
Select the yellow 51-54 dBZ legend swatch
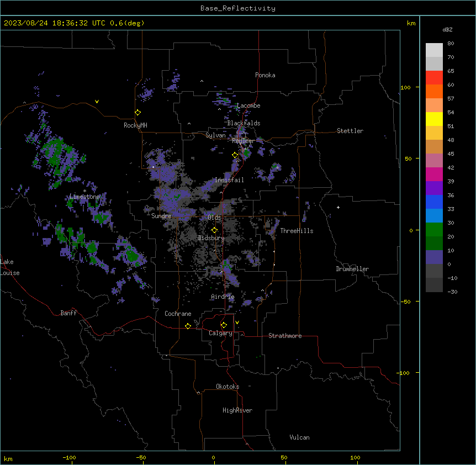pyautogui.click(x=434, y=119)
